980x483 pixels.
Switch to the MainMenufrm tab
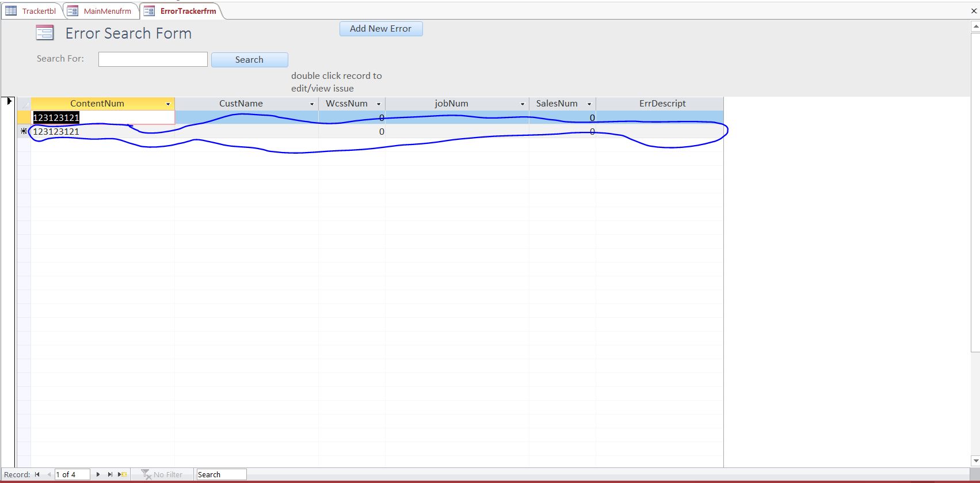(x=100, y=11)
